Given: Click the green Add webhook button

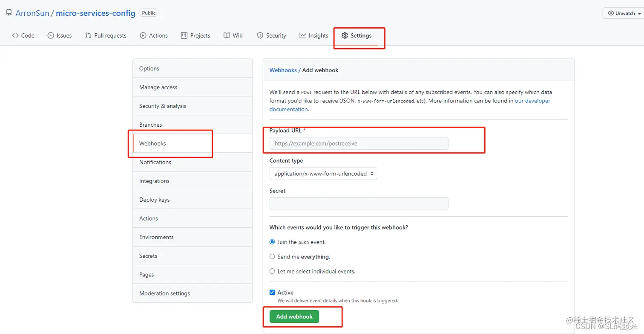Looking at the screenshot, I should [294, 317].
